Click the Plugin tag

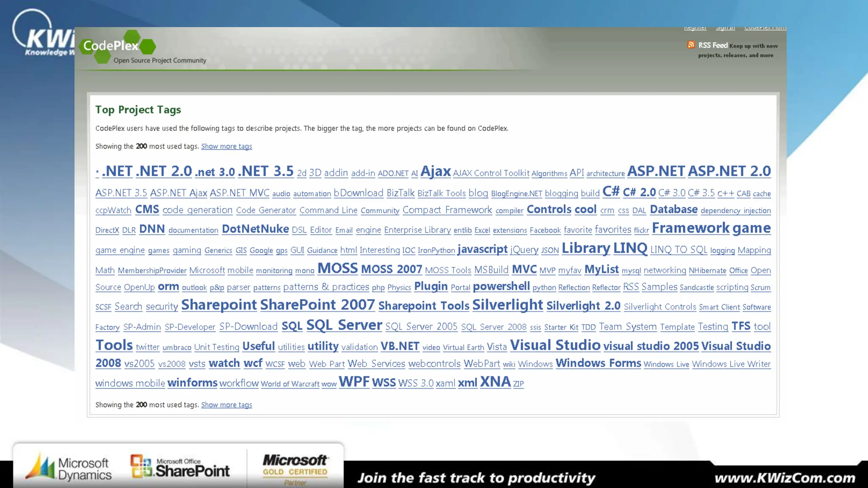(431, 287)
